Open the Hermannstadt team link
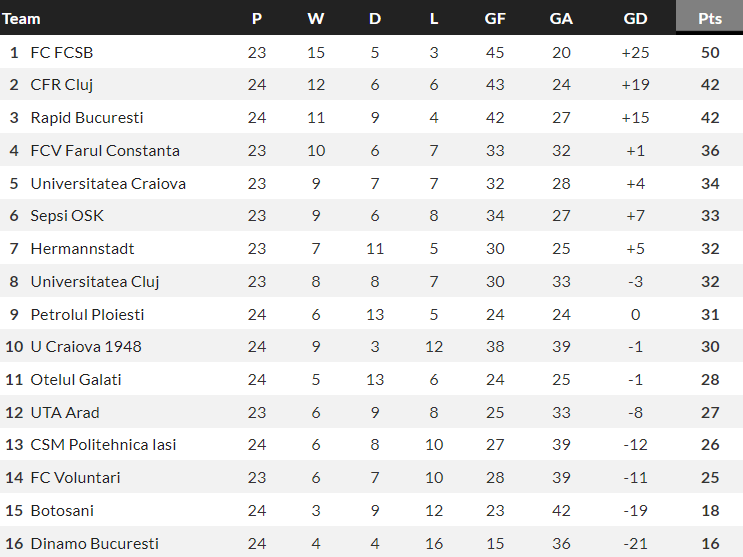Image resolution: width=743 pixels, height=557 pixels. click(x=82, y=249)
